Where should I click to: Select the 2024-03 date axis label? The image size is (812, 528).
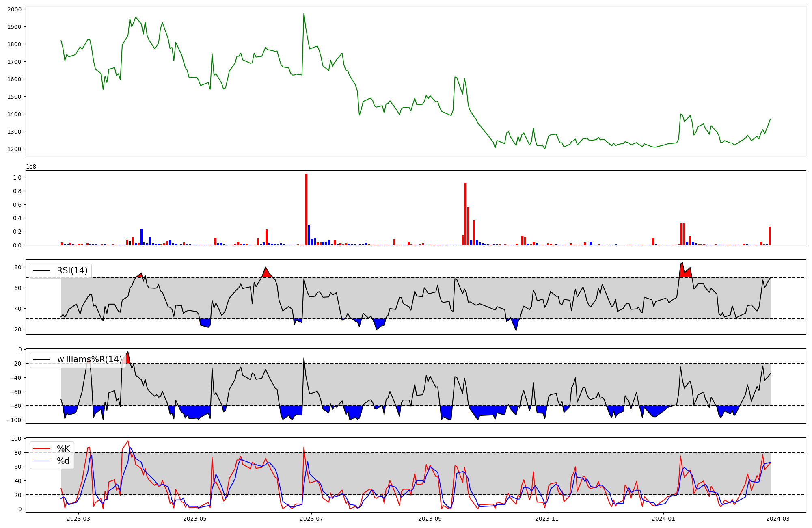777,519
